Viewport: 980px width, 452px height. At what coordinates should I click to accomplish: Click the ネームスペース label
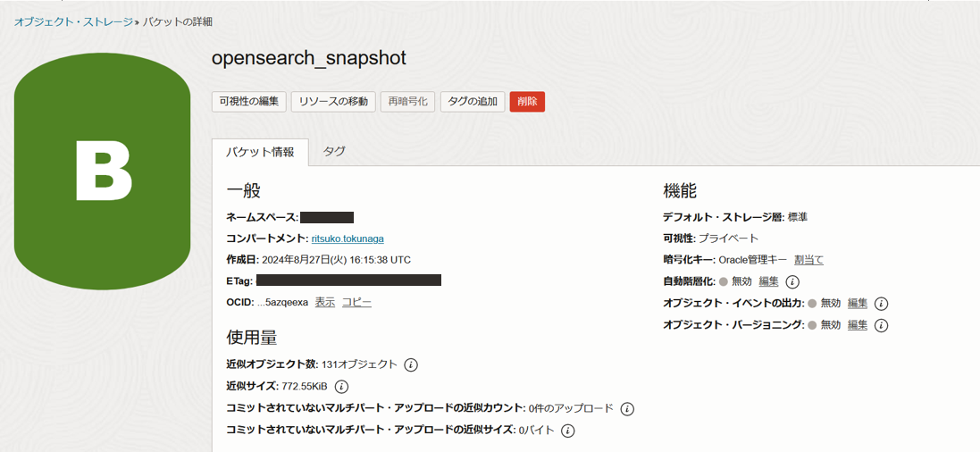point(263,218)
